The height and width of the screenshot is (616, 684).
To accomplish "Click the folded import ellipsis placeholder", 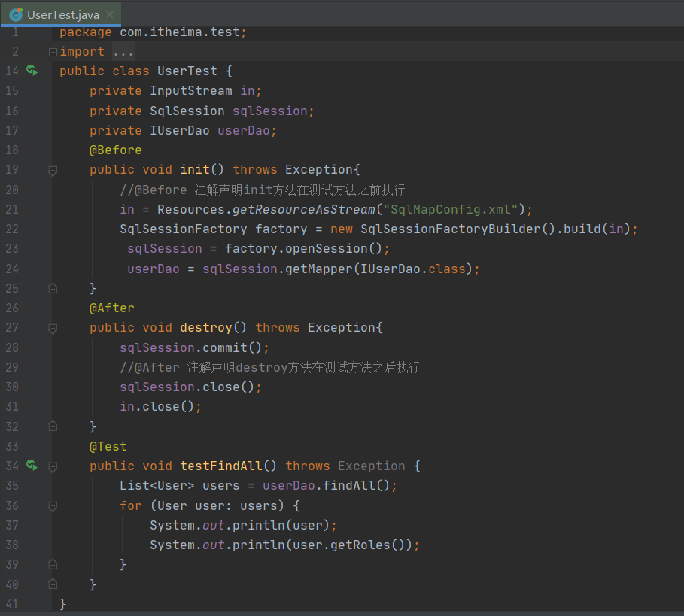I will coord(123,52).
